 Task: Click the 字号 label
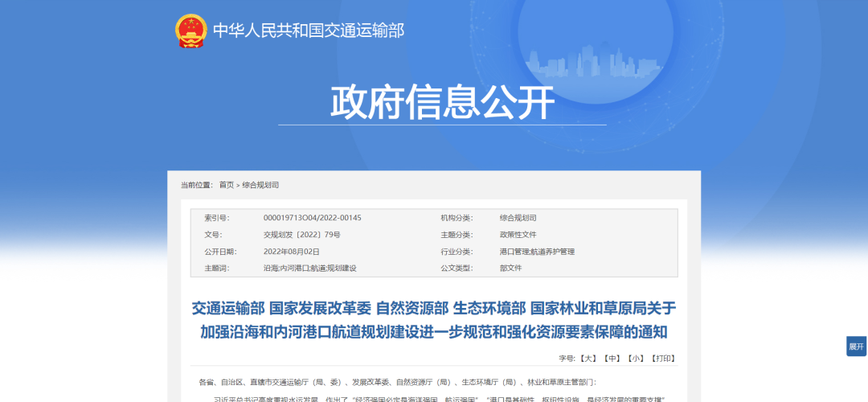(x=568, y=359)
